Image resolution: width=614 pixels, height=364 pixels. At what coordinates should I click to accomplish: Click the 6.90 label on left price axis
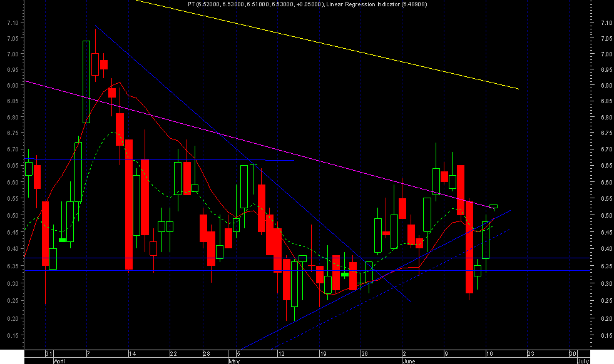pyautogui.click(x=13, y=85)
